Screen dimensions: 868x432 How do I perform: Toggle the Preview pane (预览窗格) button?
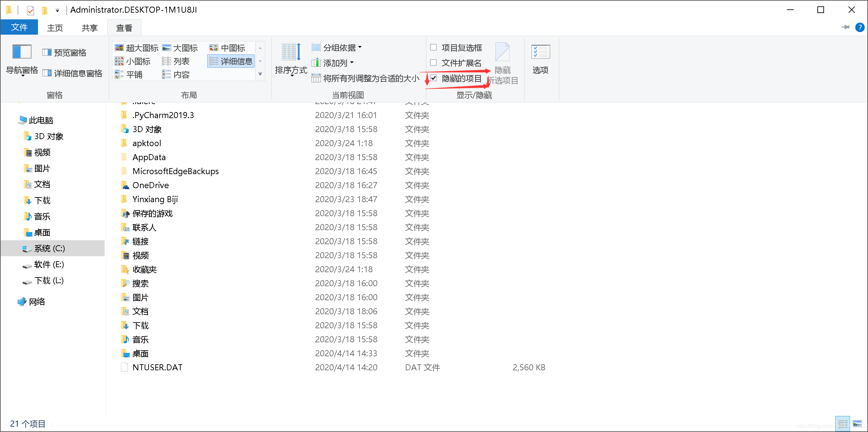[x=64, y=53]
